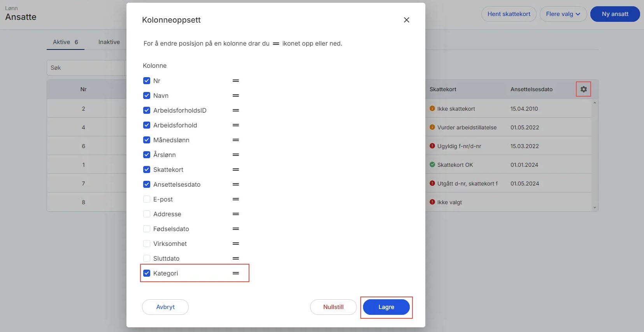
Task: Uncheck the Kategori column checkbox
Action: tap(147, 273)
